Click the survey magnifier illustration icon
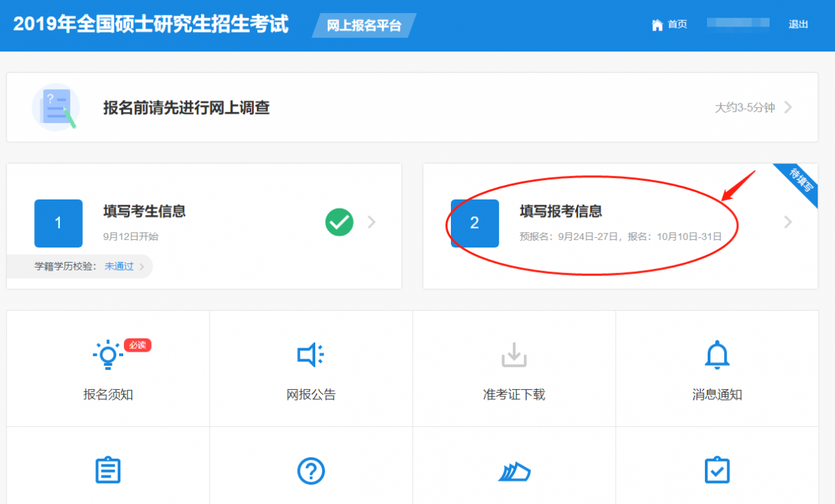This screenshot has height=504, width=835. [x=56, y=107]
